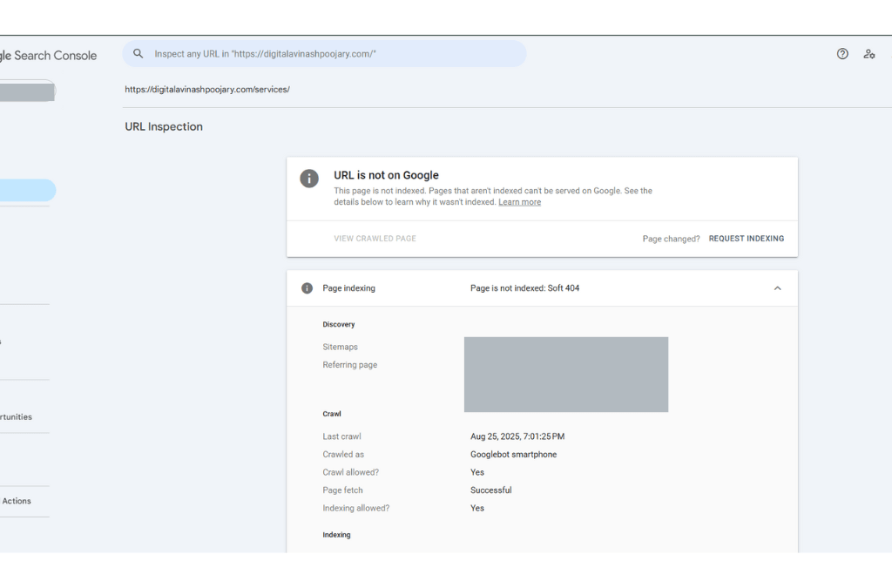The height and width of the screenshot is (588, 892).
Task: Select the Opportunities item in the sidebar
Action: point(16,416)
